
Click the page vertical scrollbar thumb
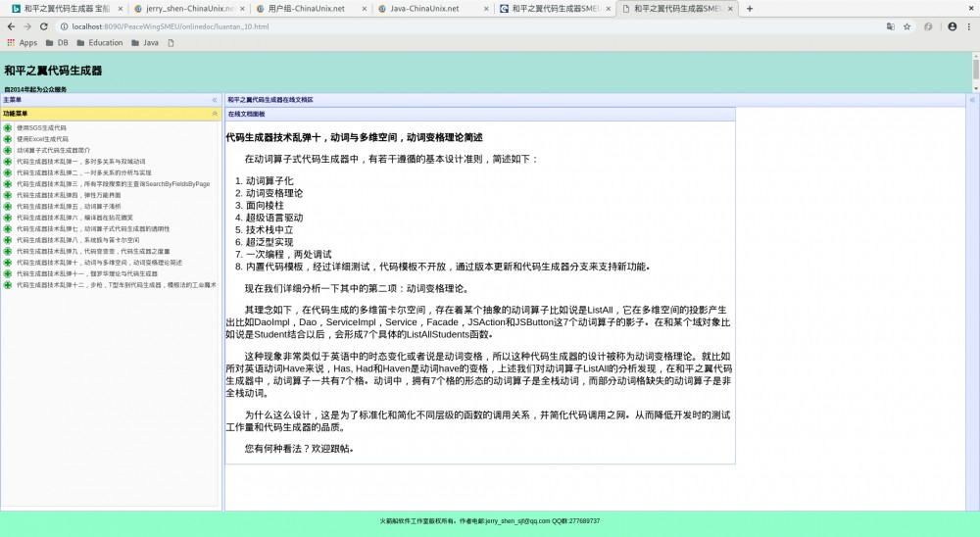(976, 70)
